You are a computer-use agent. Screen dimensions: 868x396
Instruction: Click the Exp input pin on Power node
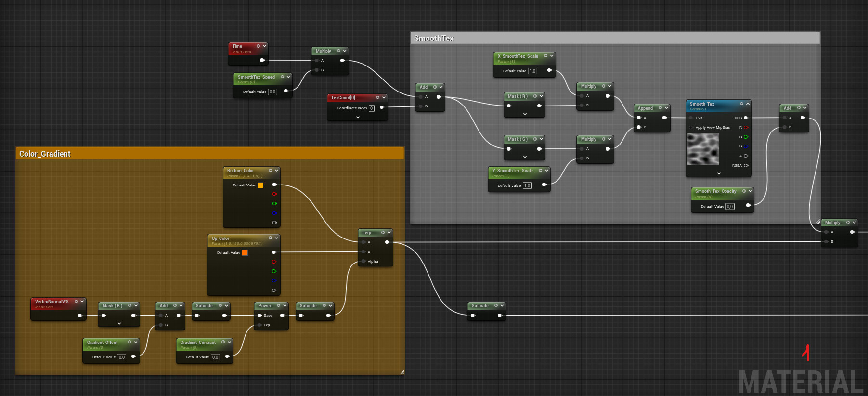tap(259, 325)
